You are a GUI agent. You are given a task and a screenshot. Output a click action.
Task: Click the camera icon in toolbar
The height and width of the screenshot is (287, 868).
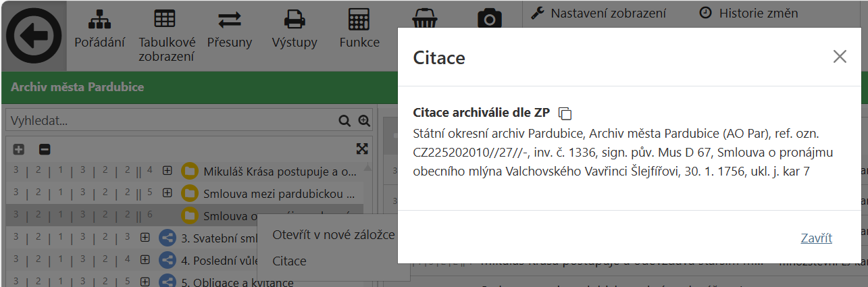click(x=490, y=19)
